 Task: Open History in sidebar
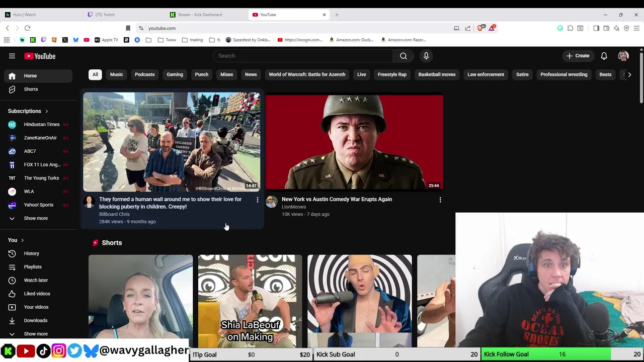pos(38,253)
